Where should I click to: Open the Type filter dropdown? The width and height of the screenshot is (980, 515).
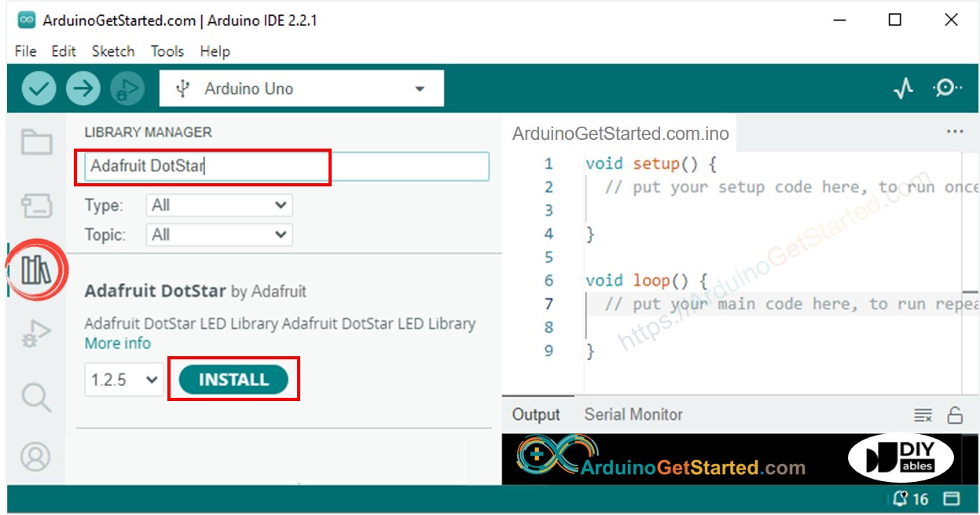(x=219, y=205)
